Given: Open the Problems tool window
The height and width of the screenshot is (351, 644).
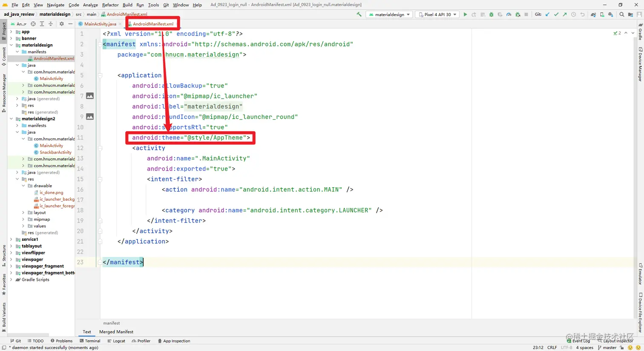Looking at the screenshot, I should tap(61, 341).
